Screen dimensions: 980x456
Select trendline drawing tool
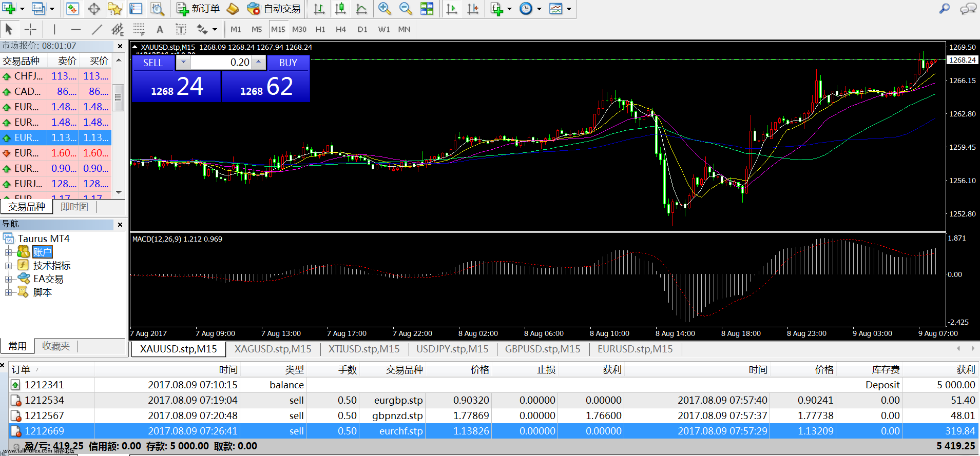[97, 29]
